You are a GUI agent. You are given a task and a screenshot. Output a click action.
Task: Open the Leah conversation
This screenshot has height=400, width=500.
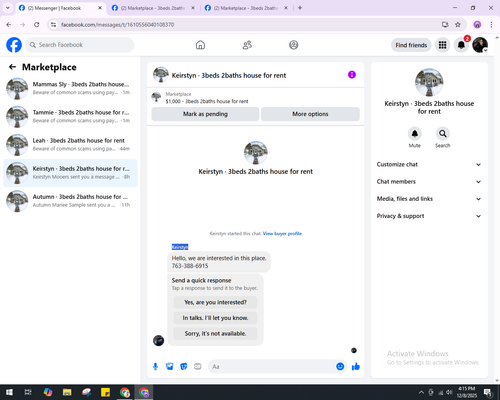pyautogui.click(x=70, y=144)
